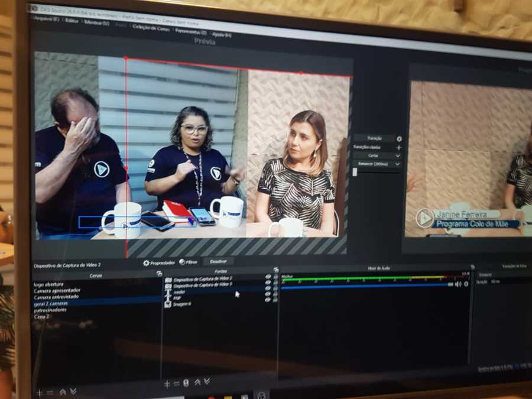The width and height of the screenshot is (532, 399).
Task: Add a quick transition with plus icon
Action: pyautogui.click(x=398, y=148)
